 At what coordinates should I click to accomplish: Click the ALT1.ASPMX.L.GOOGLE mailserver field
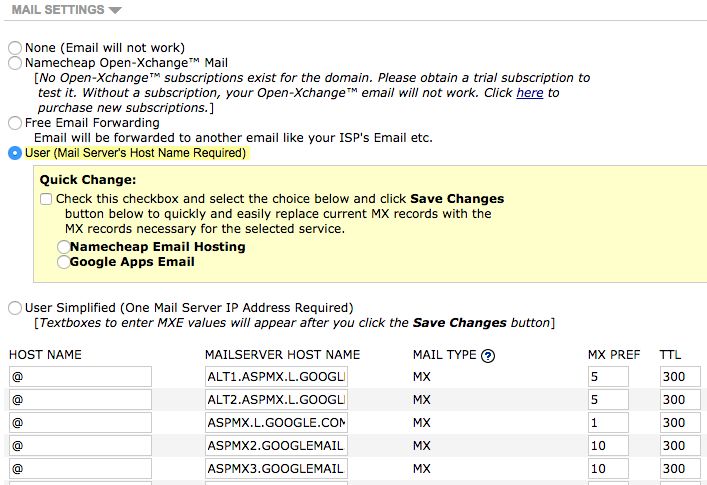point(276,377)
